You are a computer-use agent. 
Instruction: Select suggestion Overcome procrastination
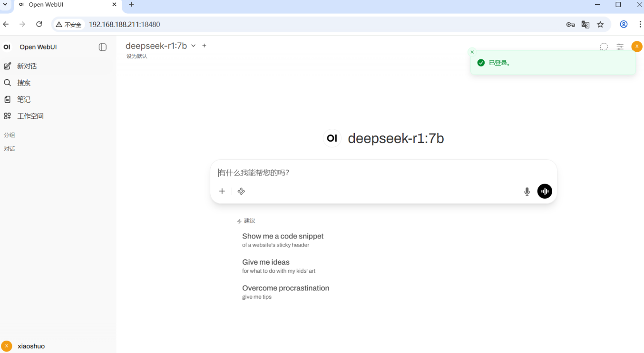tap(285, 292)
